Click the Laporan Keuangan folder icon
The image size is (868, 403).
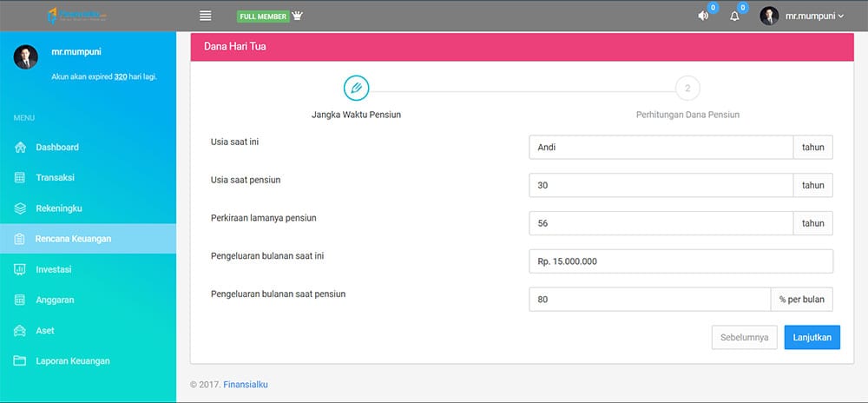[20, 361]
